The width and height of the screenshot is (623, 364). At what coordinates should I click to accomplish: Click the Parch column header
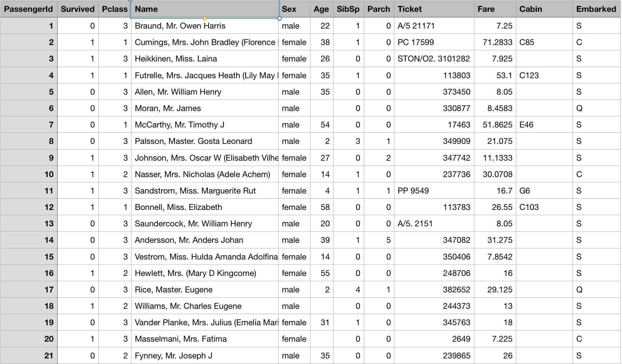(x=379, y=9)
